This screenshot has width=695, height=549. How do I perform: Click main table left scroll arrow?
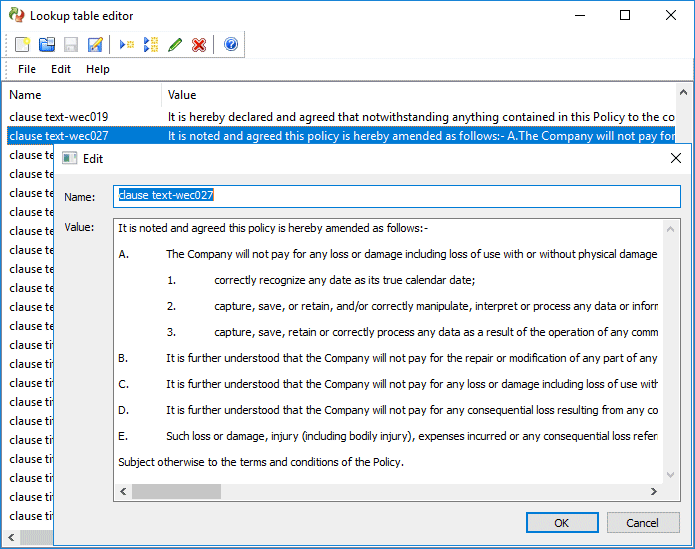tap(12, 537)
